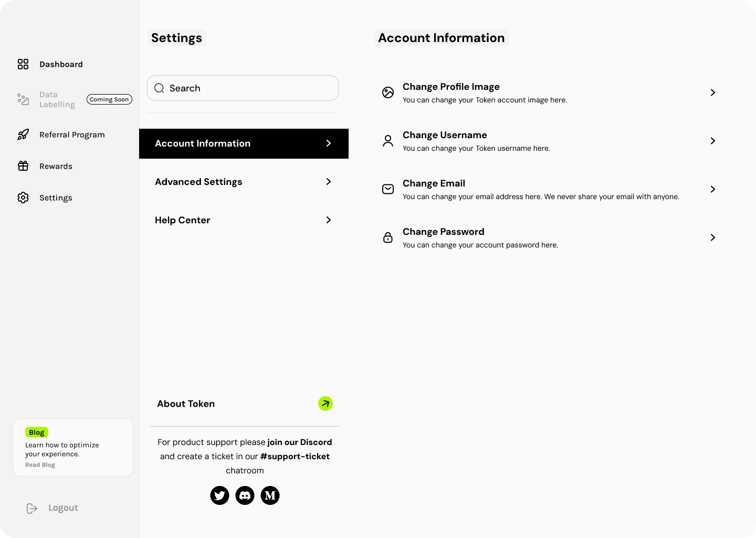
Task: Open the Data Labelling section
Action: tap(57, 99)
